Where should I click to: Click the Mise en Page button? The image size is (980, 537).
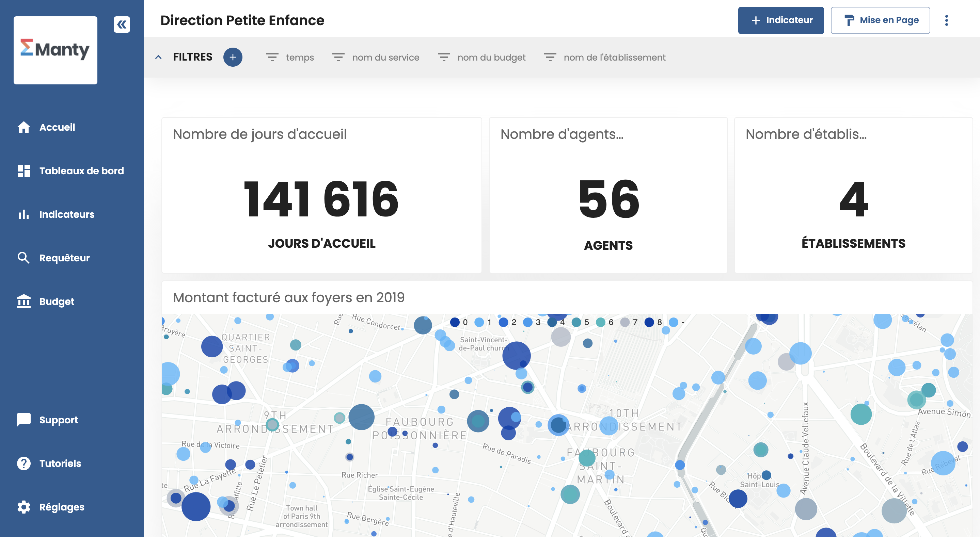[x=880, y=20]
